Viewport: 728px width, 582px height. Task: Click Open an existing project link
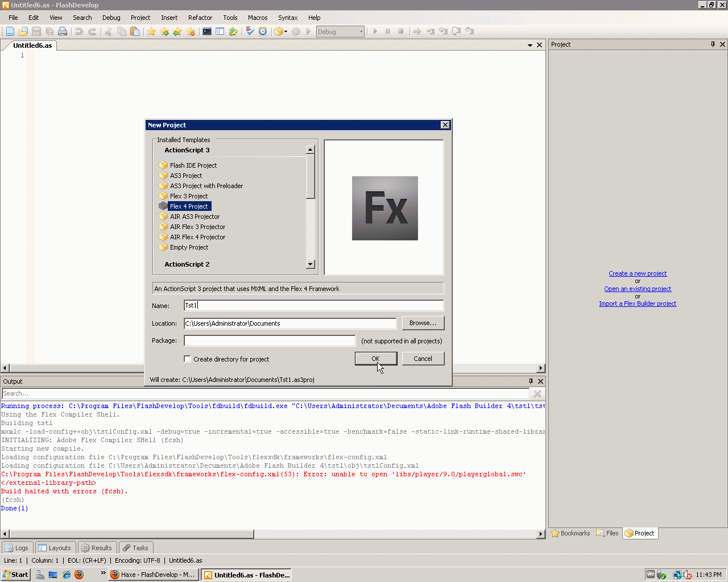pos(638,289)
